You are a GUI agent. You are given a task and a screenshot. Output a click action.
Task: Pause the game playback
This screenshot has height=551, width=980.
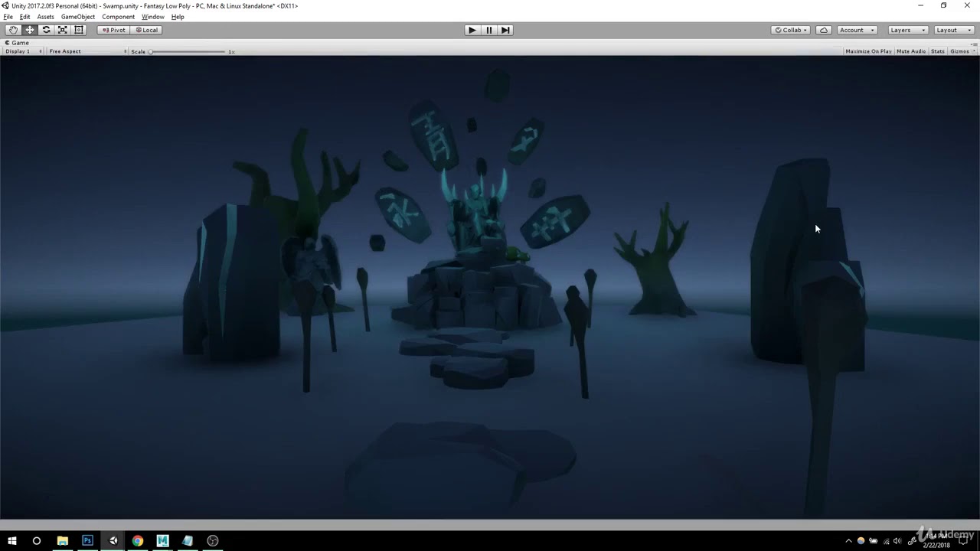(489, 30)
